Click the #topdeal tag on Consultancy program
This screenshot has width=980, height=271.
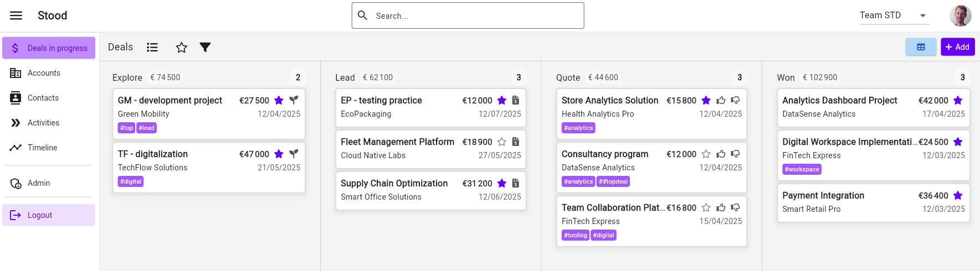(x=613, y=181)
